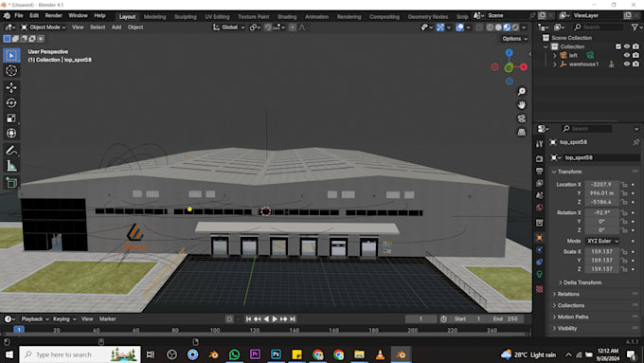Click the outliner search field
The width and height of the screenshot is (644, 363).
pyautogui.click(x=599, y=27)
